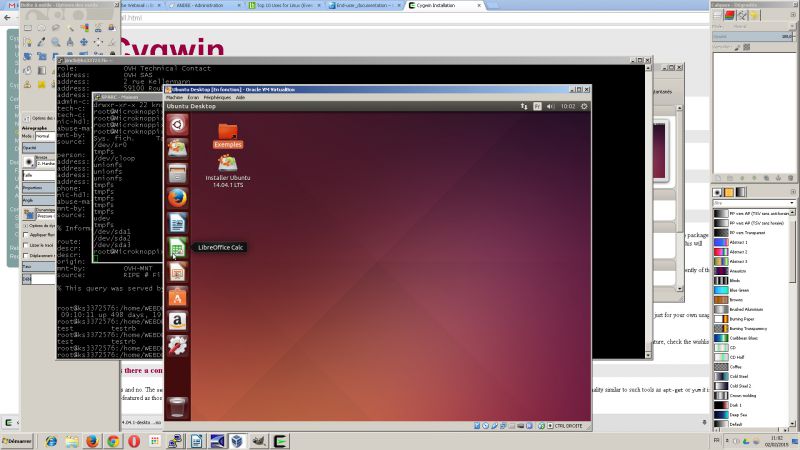Open the sound volume indicator in Ubuntu
The width and height of the screenshot is (800, 450).
pyautogui.click(x=551, y=106)
